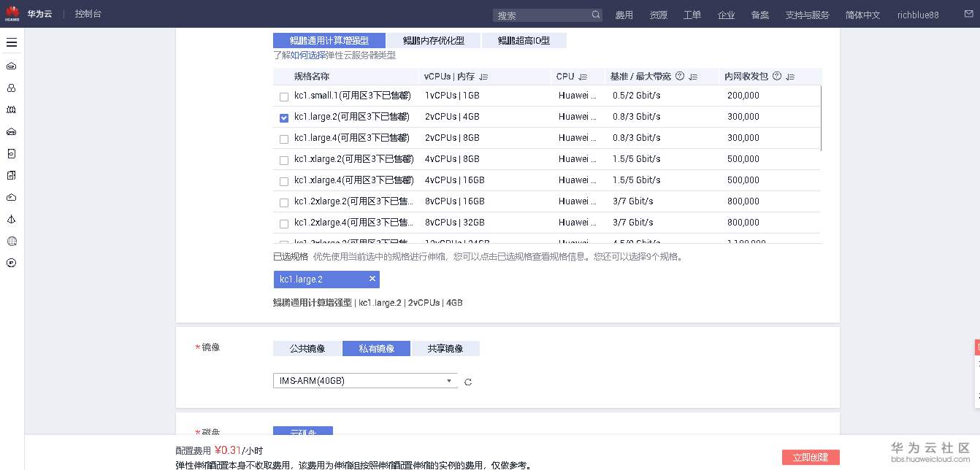980x470 pixels.
Task: Enable the kc1.xlarge.4 flavor checkbox
Action: click(x=284, y=180)
